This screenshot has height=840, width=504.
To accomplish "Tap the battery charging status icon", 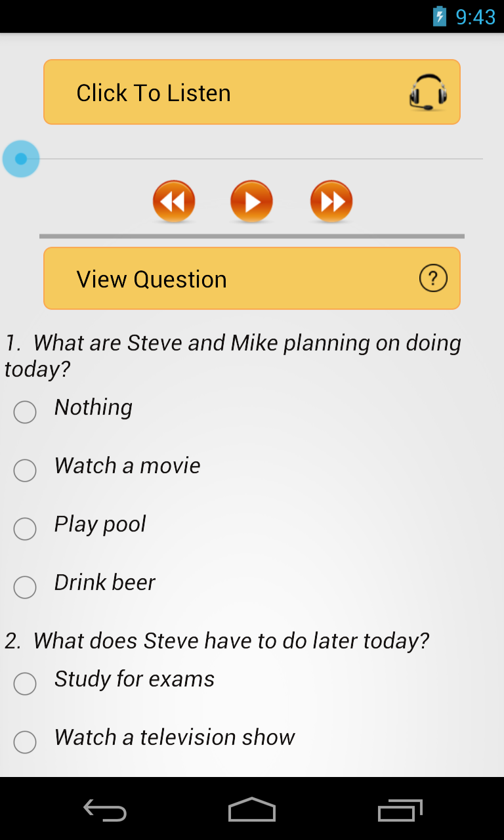I will point(440,16).
